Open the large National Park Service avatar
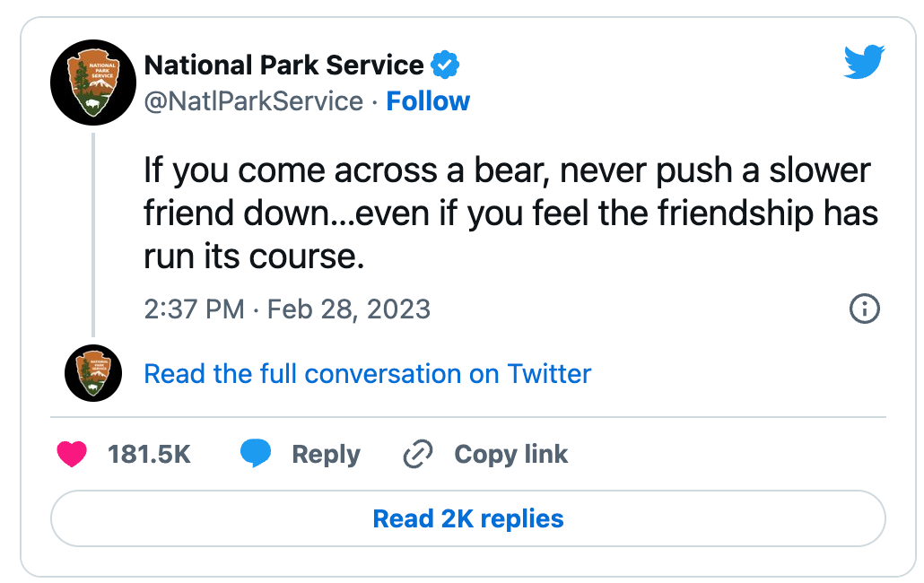Viewport: 924px width, 583px height. [x=93, y=83]
